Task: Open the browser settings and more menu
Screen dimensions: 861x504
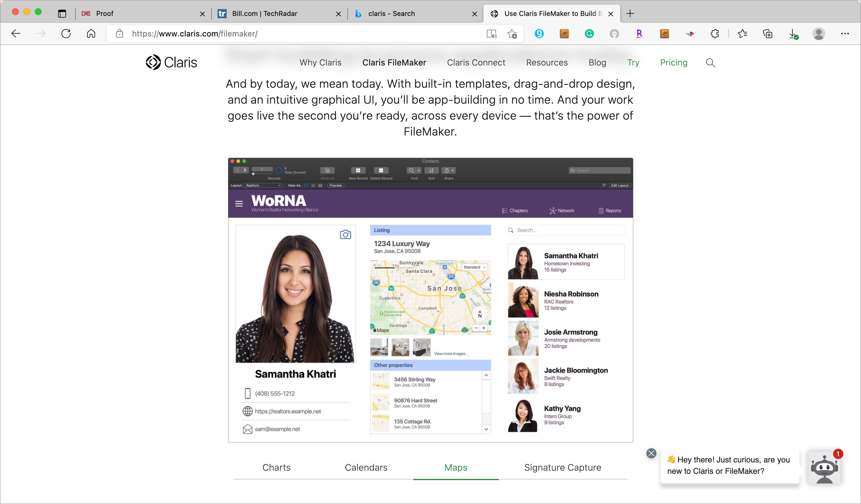Action: tap(844, 34)
